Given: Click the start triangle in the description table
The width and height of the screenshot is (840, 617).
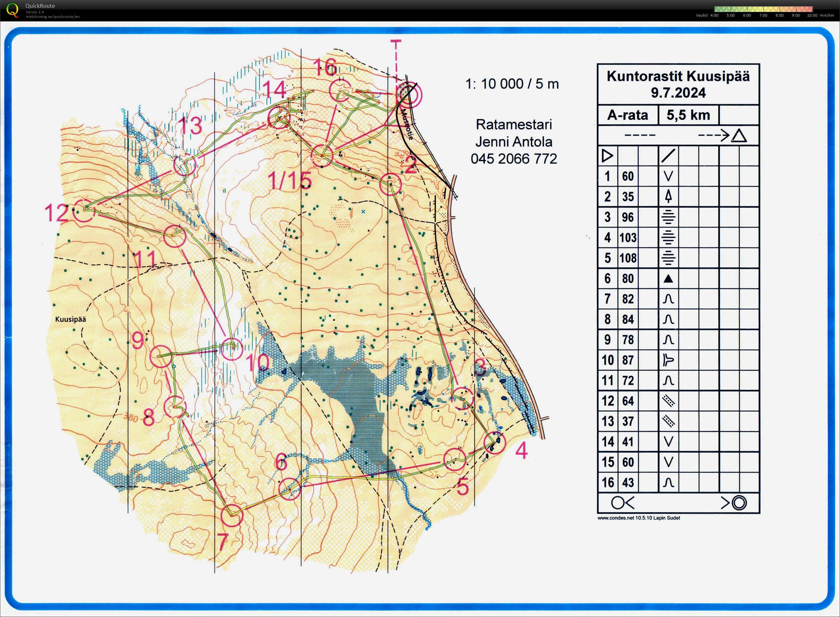Looking at the screenshot, I should pos(607,156).
